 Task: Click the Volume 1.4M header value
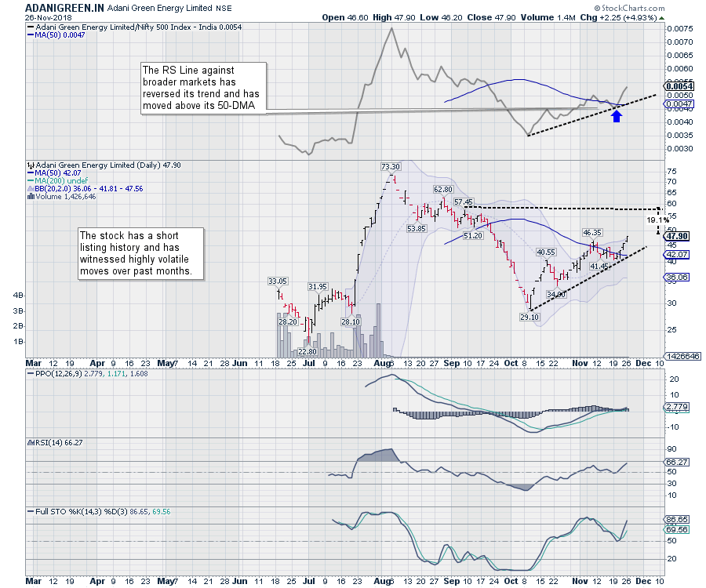(x=548, y=17)
